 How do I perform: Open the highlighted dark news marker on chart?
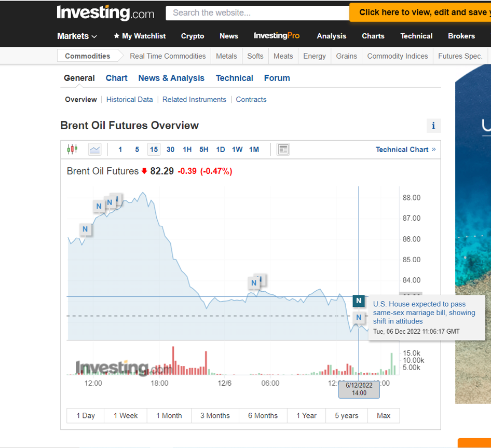coord(359,301)
